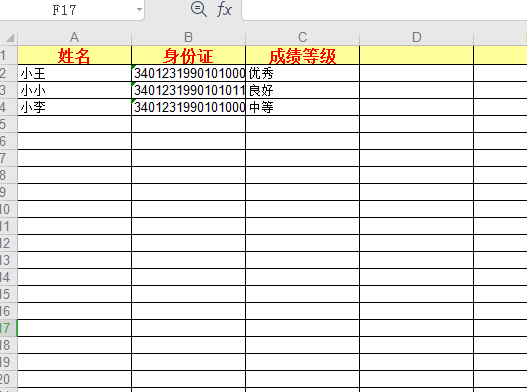The image size is (527, 392).
Task: Select column B header
Action: coord(189,37)
